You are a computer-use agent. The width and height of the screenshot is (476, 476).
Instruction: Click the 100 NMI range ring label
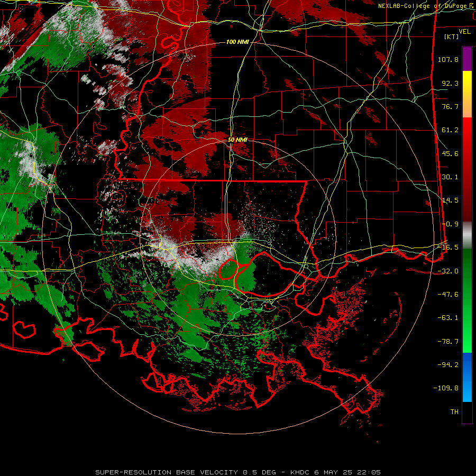coord(237,42)
